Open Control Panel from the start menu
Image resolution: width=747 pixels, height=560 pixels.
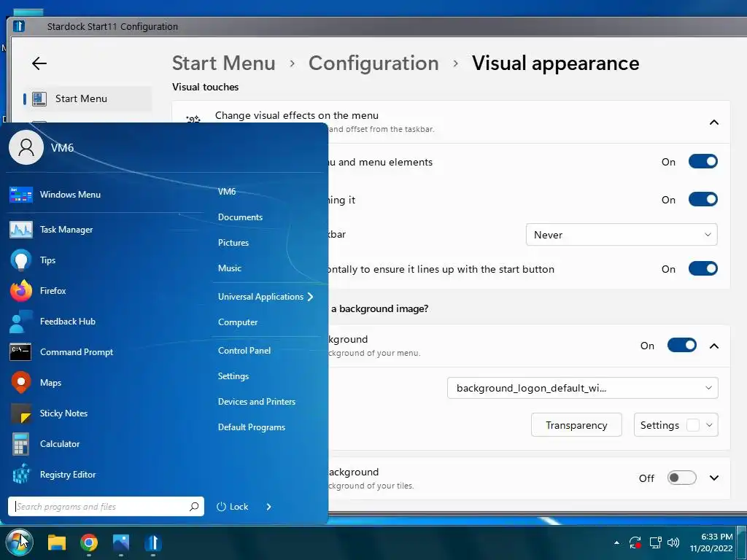pos(244,351)
